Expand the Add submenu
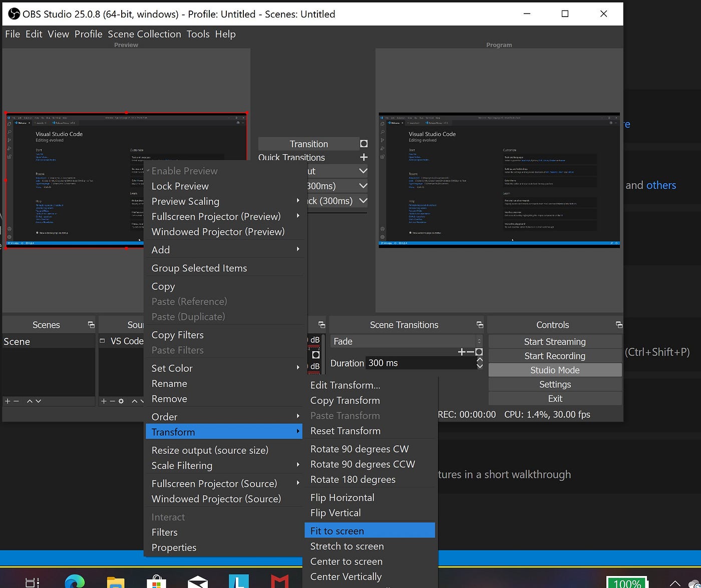This screenshot has height=588, width=701. (x=224, y=250)
